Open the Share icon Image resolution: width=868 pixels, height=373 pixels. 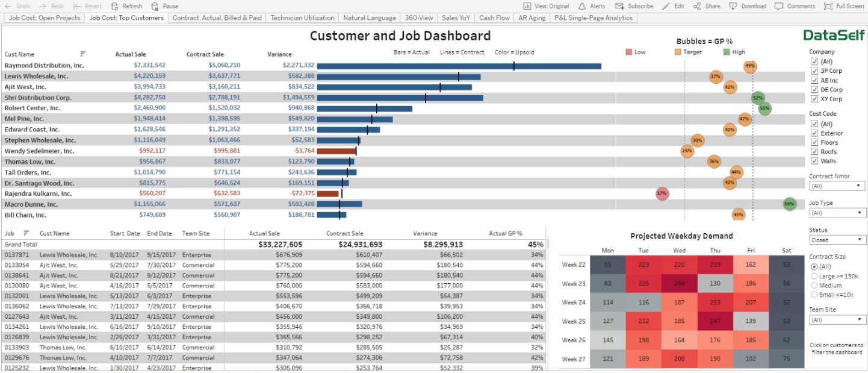[x=697, y=6]
